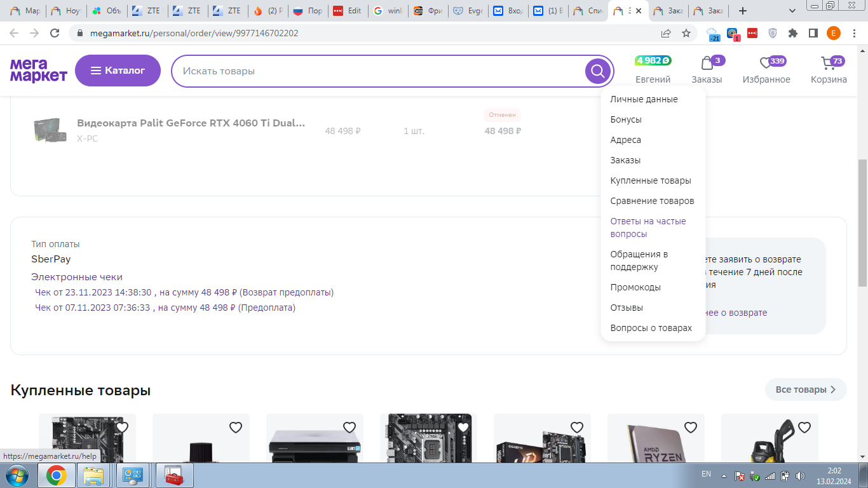Bookmark this page with the star icon
The width and height of the screenshot is (868, 488).
tap(686, 33)
